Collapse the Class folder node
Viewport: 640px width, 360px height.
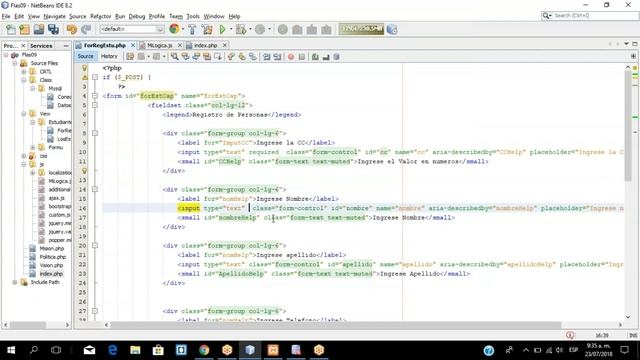[x=23, y=80]
